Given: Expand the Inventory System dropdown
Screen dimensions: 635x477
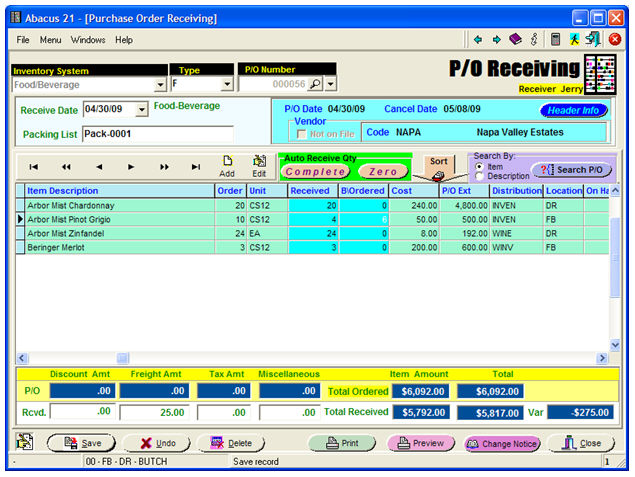Looking at the screenshot, I should (x=160, y=85).
